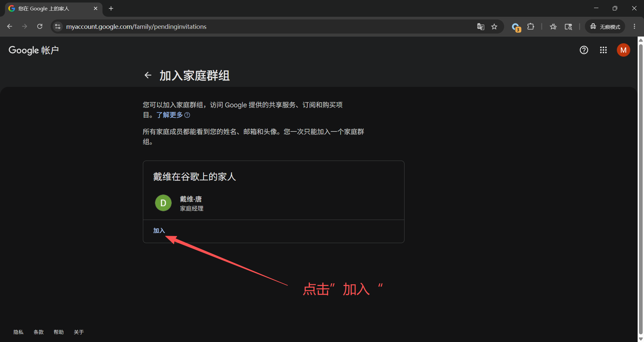
Task: Open the 隐私 footer link
Action: pos(18,332)
